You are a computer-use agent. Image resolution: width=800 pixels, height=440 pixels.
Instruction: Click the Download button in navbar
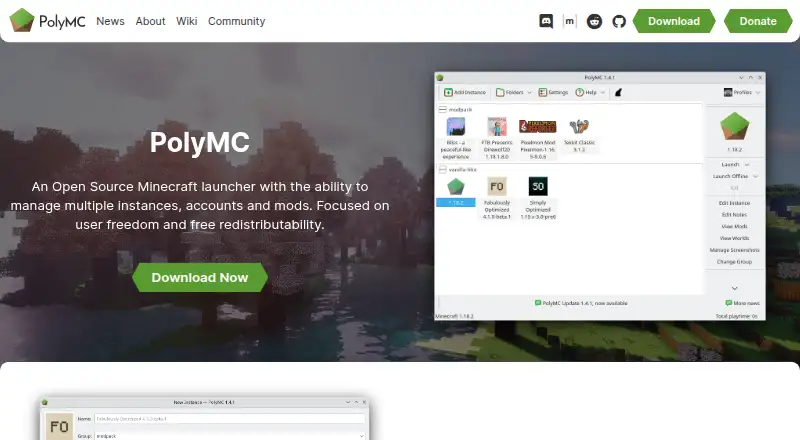(674, 21)
